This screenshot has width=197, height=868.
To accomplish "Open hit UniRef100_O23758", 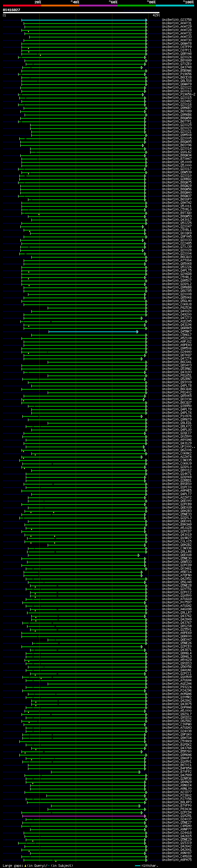I will (177, 20).
